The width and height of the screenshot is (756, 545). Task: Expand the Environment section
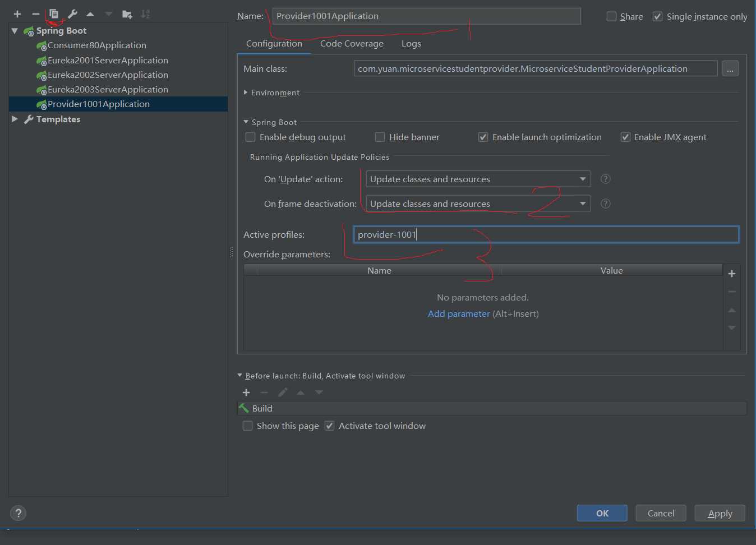click(x=246, y=93)
